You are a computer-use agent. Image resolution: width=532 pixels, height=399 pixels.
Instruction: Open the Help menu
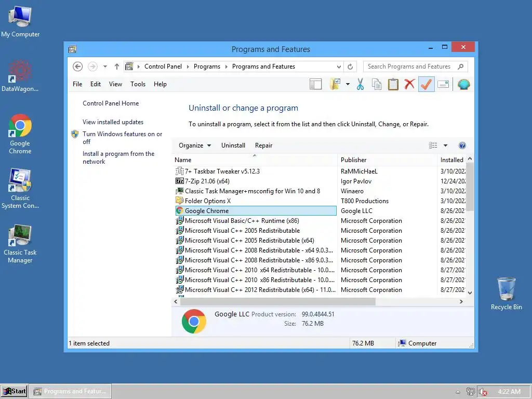click(160, 84)
